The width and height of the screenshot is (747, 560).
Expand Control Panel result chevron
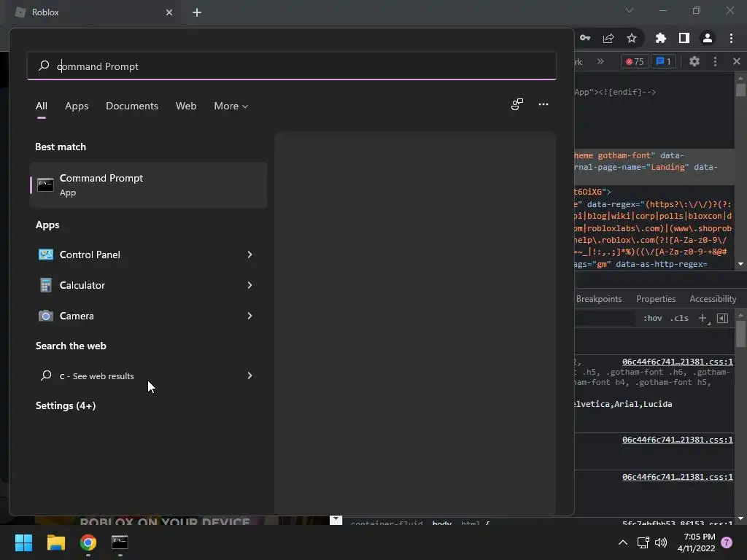pyautogui.click(x=249, y=254)
